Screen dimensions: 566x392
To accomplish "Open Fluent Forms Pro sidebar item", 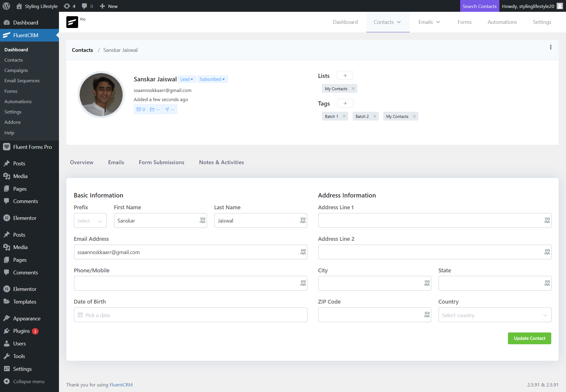I will pos(29,147).
